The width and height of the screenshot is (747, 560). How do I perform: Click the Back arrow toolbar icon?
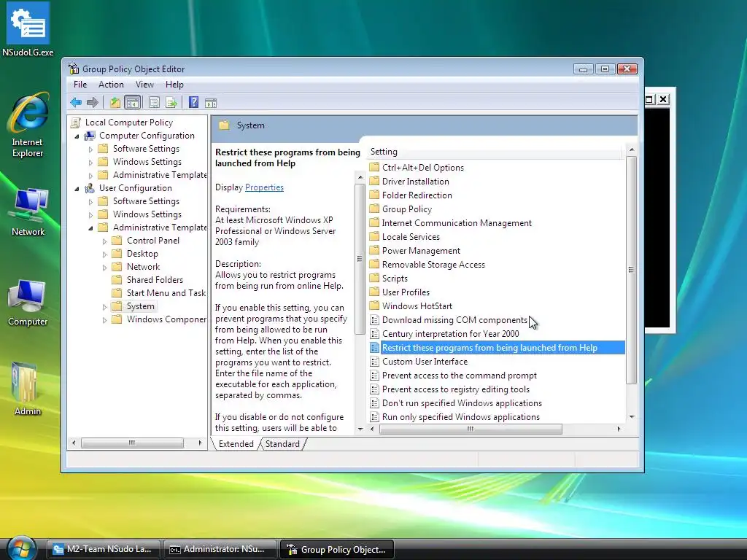(76, 102)
